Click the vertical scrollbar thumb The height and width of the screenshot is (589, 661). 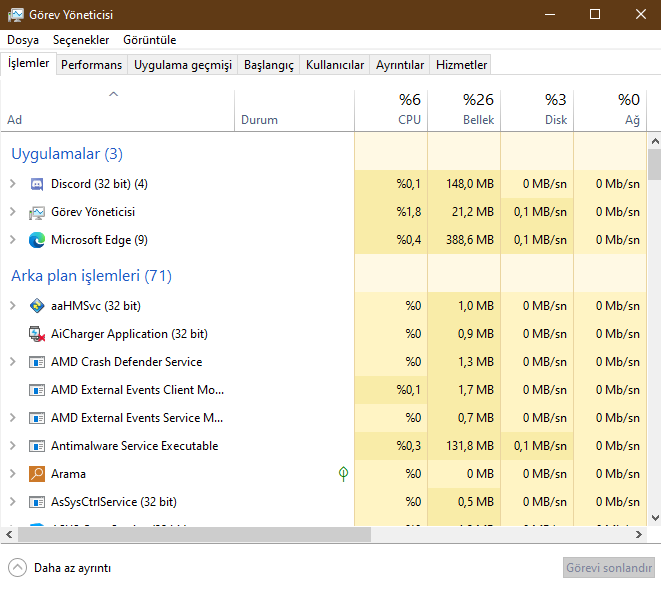pos(654,164)
